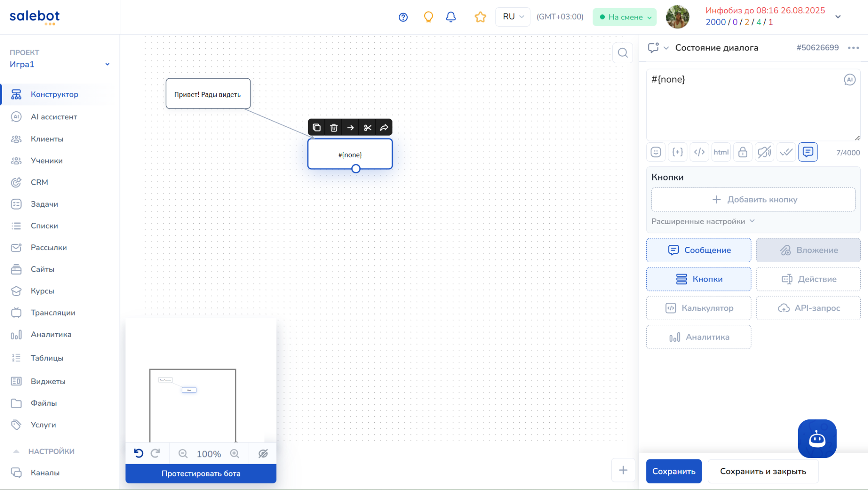Open the notifications bell
Image resolution: width=868 pixels, height=490 pixels.
pos(451,17)
